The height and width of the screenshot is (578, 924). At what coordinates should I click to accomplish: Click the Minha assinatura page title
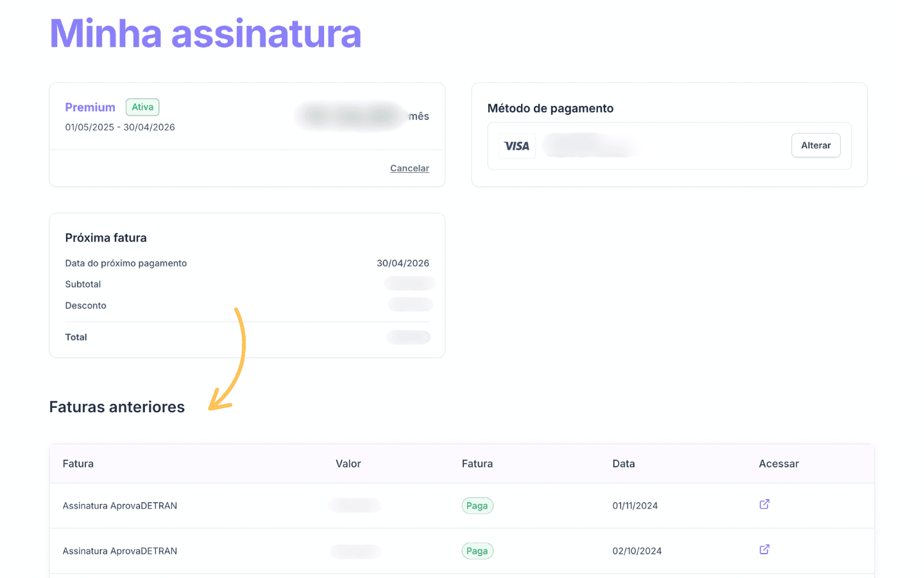point(205,33)
